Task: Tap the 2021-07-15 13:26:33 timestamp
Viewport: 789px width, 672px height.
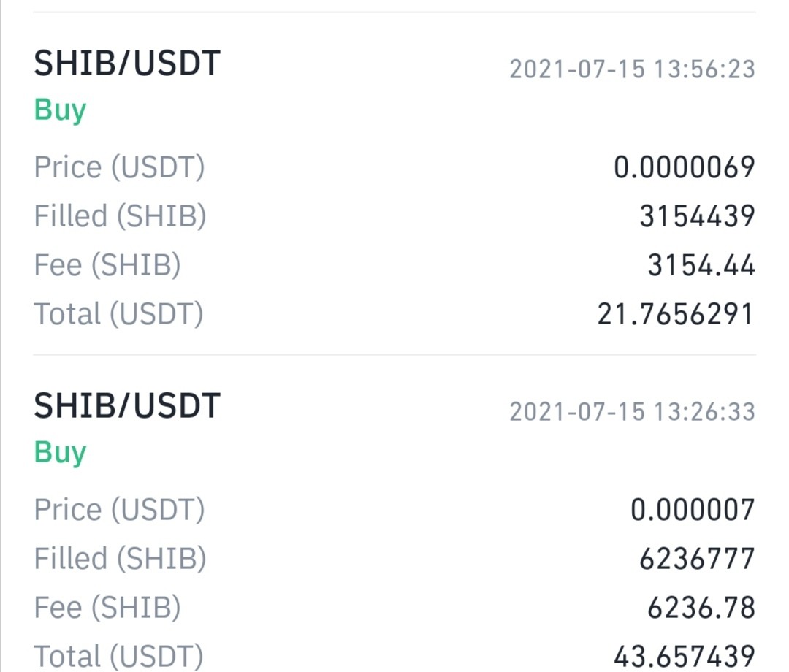Action: 633,411
